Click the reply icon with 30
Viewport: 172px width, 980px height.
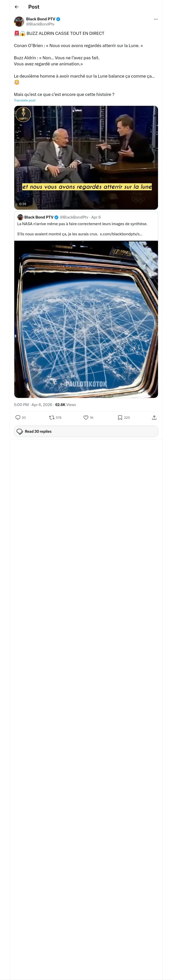tap(21, 417)
